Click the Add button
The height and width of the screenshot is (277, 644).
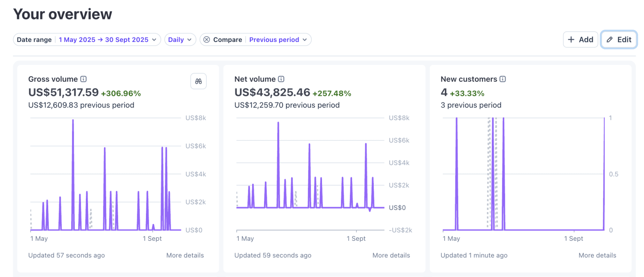click(x=580, y=40)
